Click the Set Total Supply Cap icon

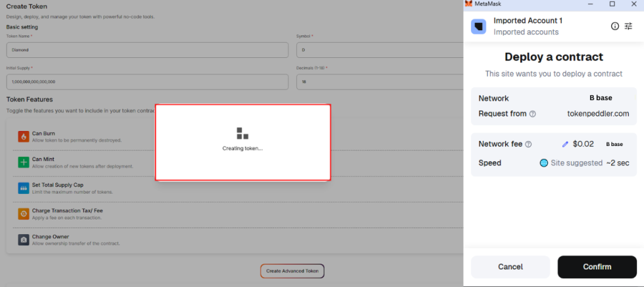(x=24, y=188)
